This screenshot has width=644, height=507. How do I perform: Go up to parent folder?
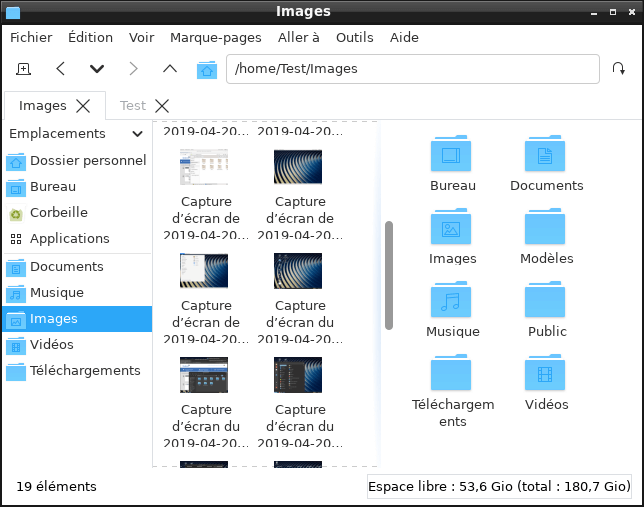(170, 69)
